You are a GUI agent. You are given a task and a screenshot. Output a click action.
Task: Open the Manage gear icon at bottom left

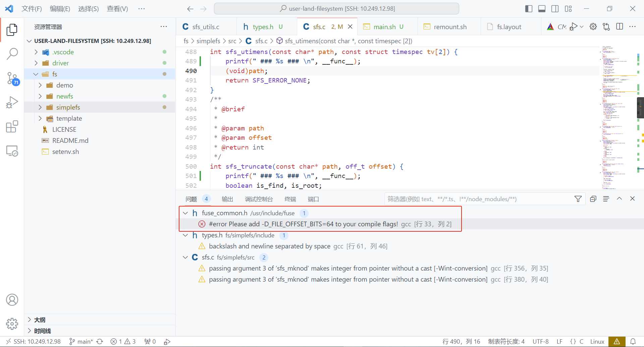point(12,324)
